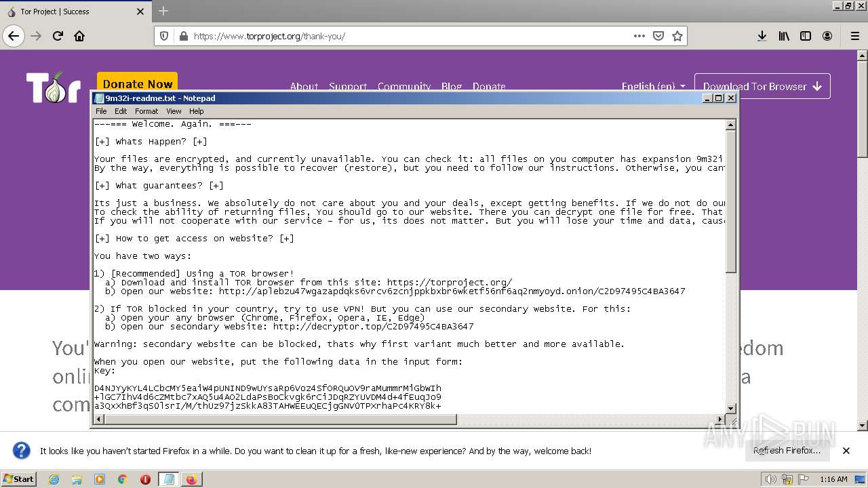Click Notepad horizontal scrollbar thumb

pyautogui.click(x=281, y=420)
